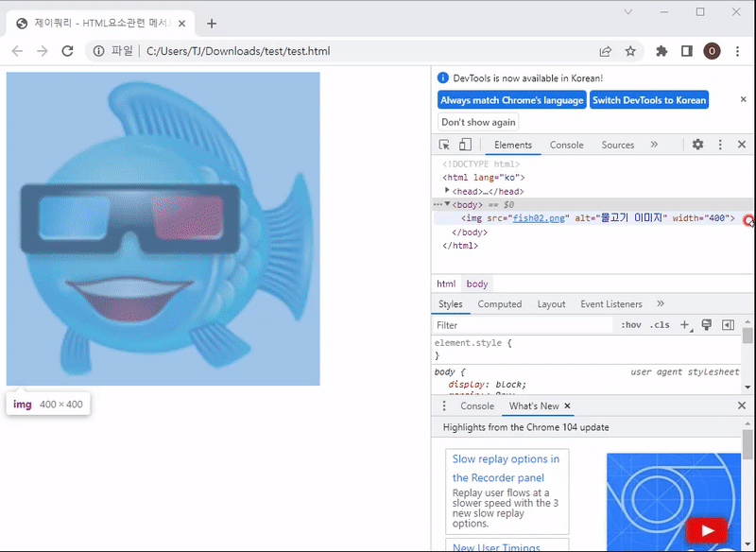
Task: Bookmark this page with the star icon
Action: [630, 51]
